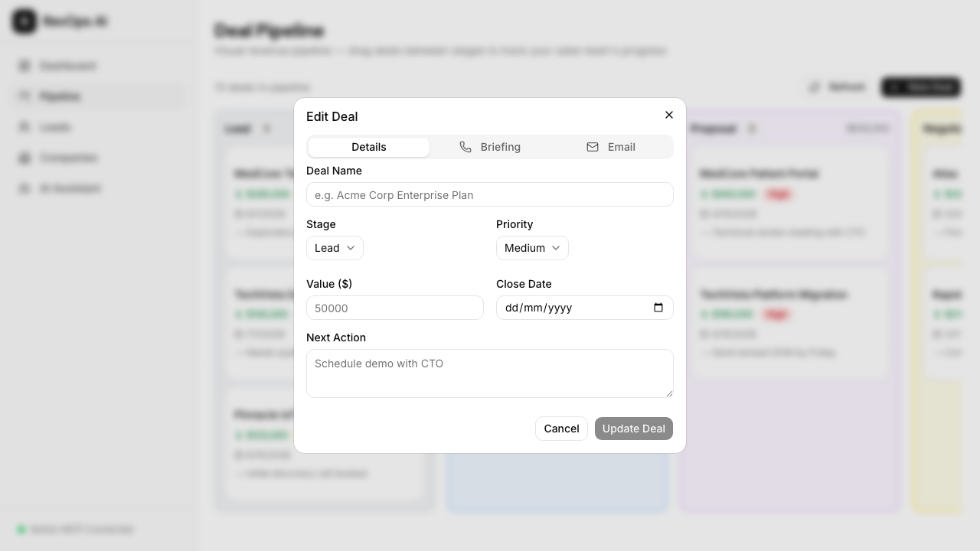
Task: Focus the Deal Name input field
Action: [x=490, y=194]
